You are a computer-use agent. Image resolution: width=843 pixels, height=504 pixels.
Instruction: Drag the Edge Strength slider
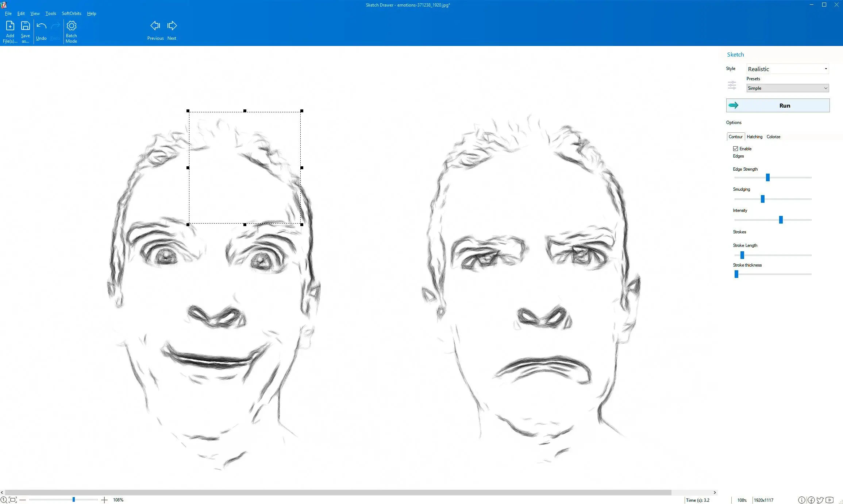[767, 178]
